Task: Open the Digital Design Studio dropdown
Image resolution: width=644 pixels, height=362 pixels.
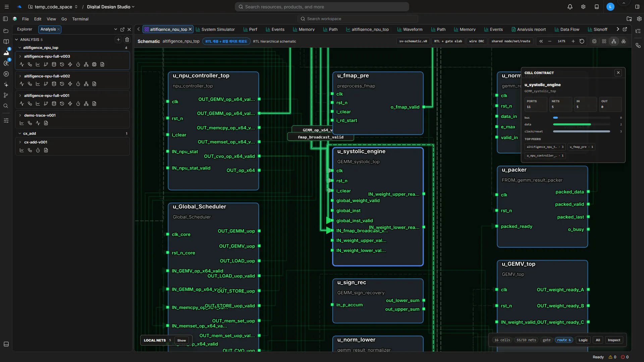Action: (x=111, y=7)
